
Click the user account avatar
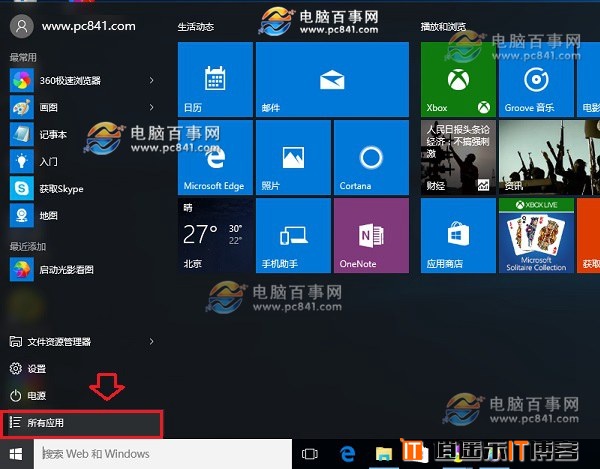(22, 26)
